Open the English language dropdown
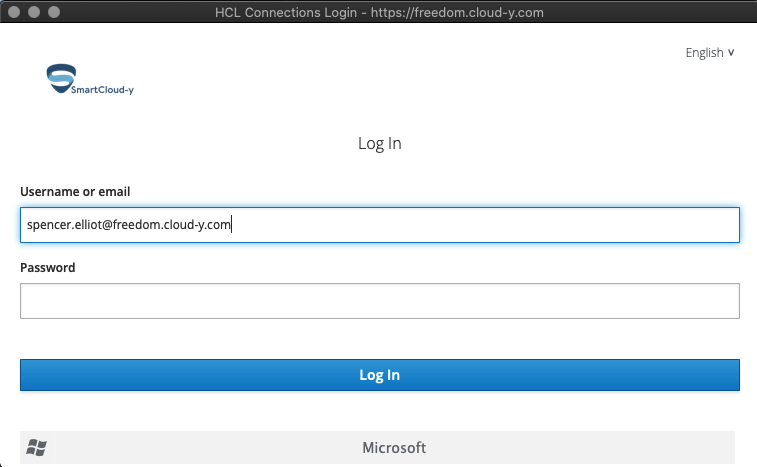757x467 pixels. pos(709,53)
